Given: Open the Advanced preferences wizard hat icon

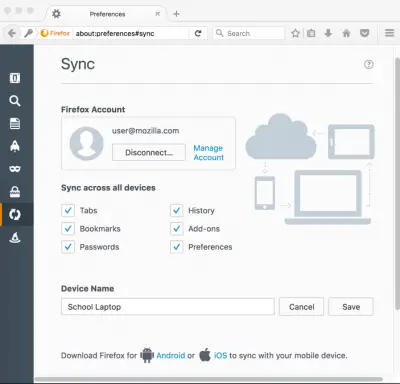Looking at the screenshot, I should (x=15, y=237).
